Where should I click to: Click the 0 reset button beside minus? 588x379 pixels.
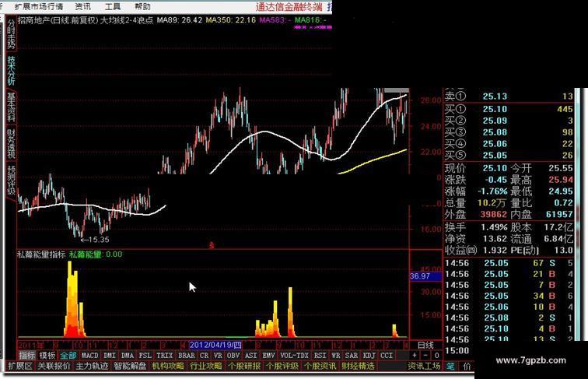436,355
